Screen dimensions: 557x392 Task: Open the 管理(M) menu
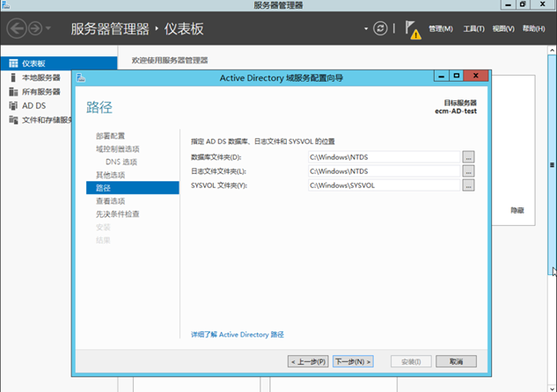pyautogui.click(x=441, y=29)
